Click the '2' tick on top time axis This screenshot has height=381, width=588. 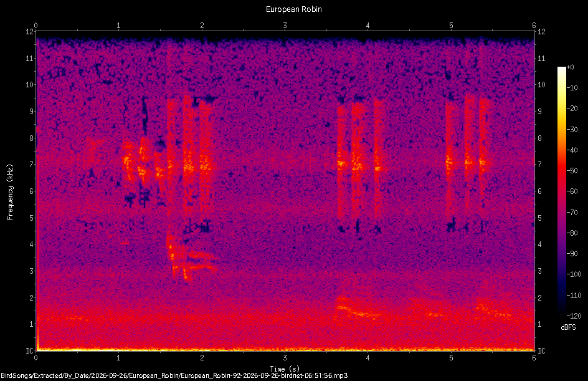pyautogui.click(x=202, y=26)
